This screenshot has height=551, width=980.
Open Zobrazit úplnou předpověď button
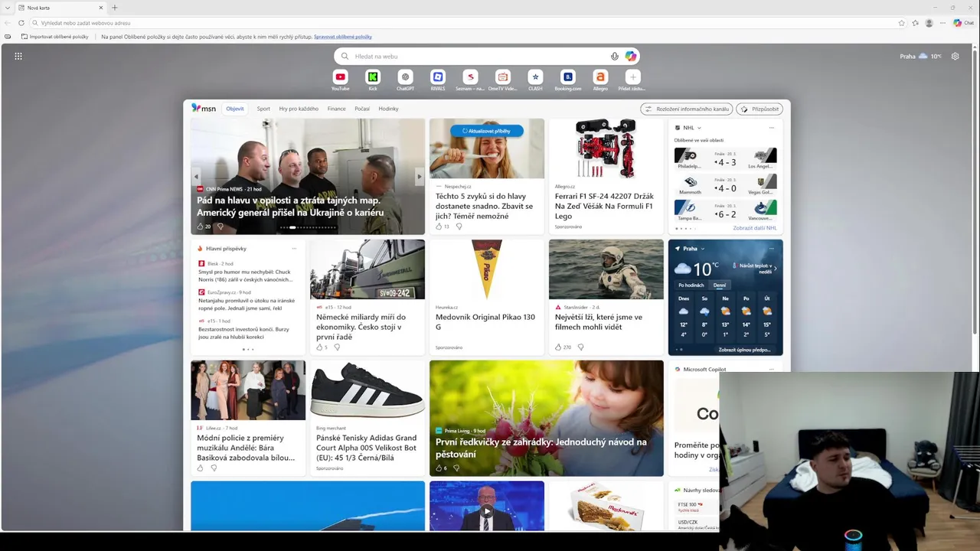744,350
